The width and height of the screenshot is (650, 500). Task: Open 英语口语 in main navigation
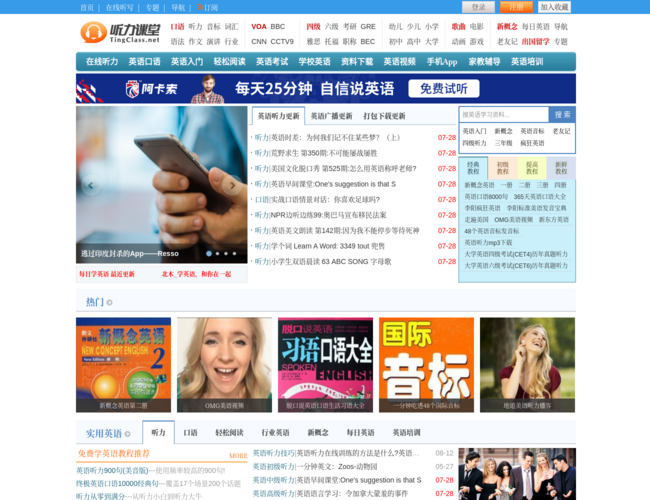pyautogui.click(x=144, y=62)
